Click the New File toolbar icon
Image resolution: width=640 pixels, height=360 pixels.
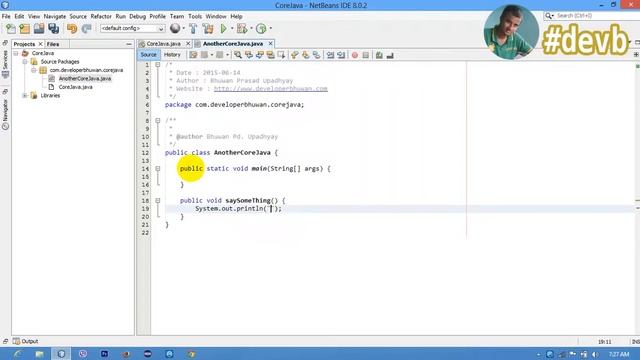11,29
